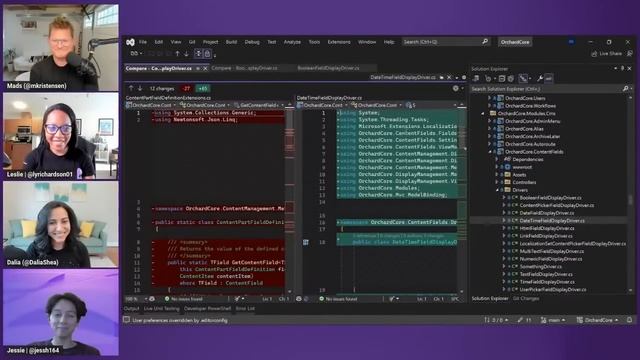Viewport: 640px width, 360px height.
Task: Click Collapse All icon in Solution Explorer
Action: (502, 78)
